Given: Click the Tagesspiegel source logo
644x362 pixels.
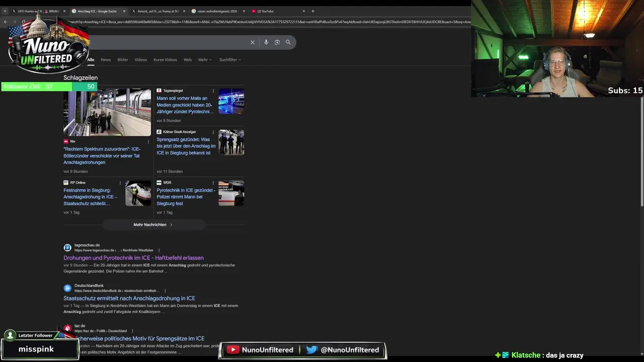Looking at the screenshot, I should 159,91.
